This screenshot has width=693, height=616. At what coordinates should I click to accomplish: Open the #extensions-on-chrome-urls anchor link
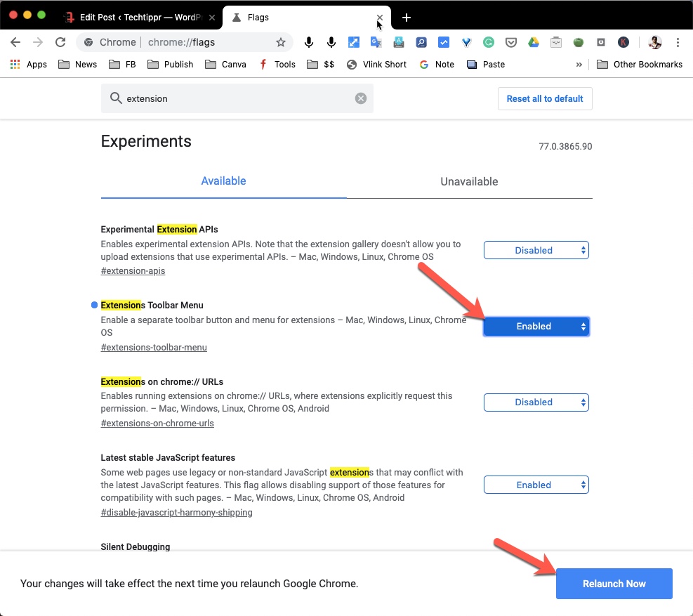(x=157, y=423)
